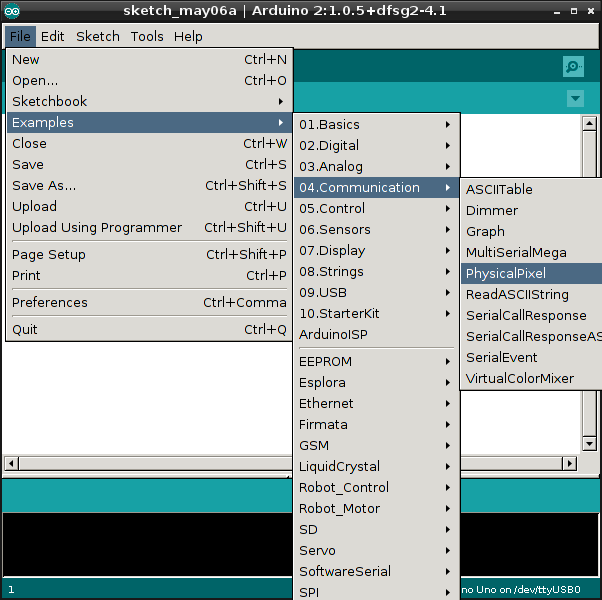The image size is (602, 600).
Task: Expand the 07.Display examples
Action: (376, 251)
